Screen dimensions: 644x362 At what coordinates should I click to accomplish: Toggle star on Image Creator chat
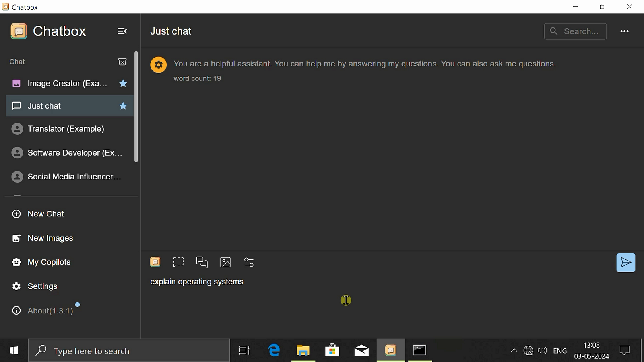pyautogui.click(x=123, y=84)
